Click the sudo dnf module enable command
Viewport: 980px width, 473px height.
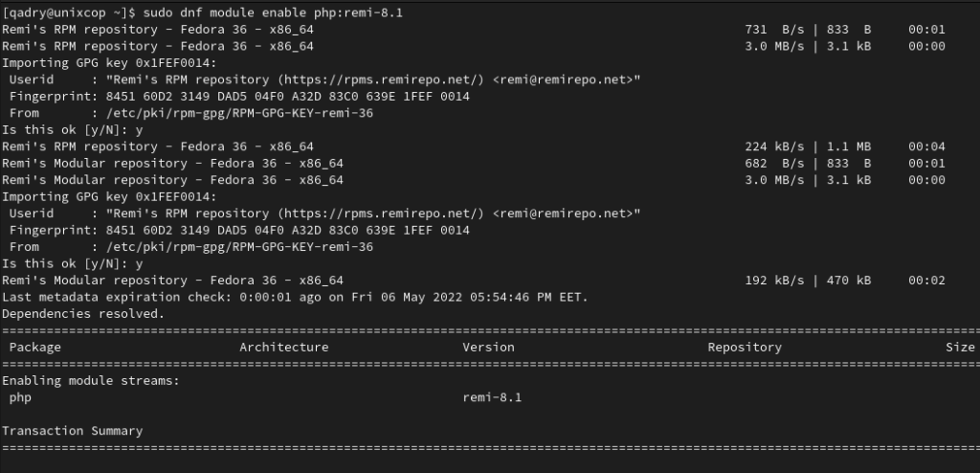click(273, 12)
